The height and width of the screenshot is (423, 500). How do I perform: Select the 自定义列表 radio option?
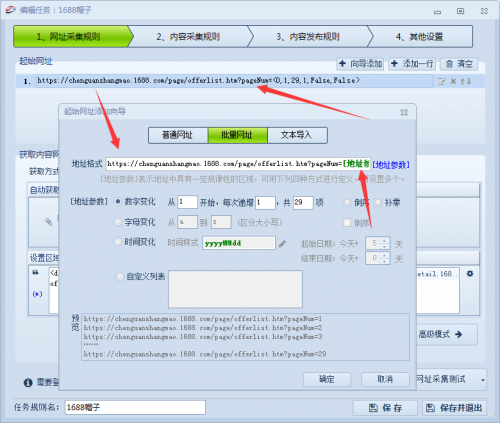(x=119, y=276)
